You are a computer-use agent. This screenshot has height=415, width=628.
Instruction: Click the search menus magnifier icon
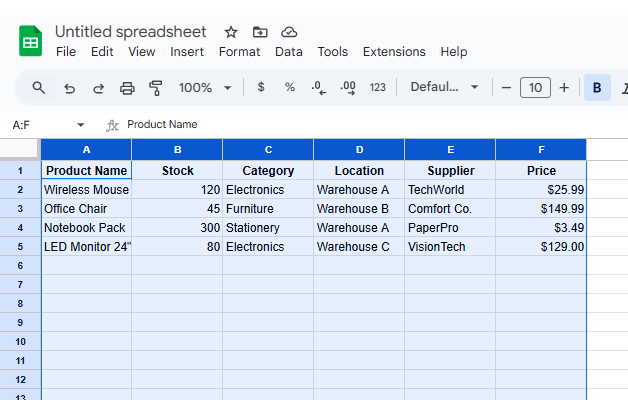click(39, 88)
